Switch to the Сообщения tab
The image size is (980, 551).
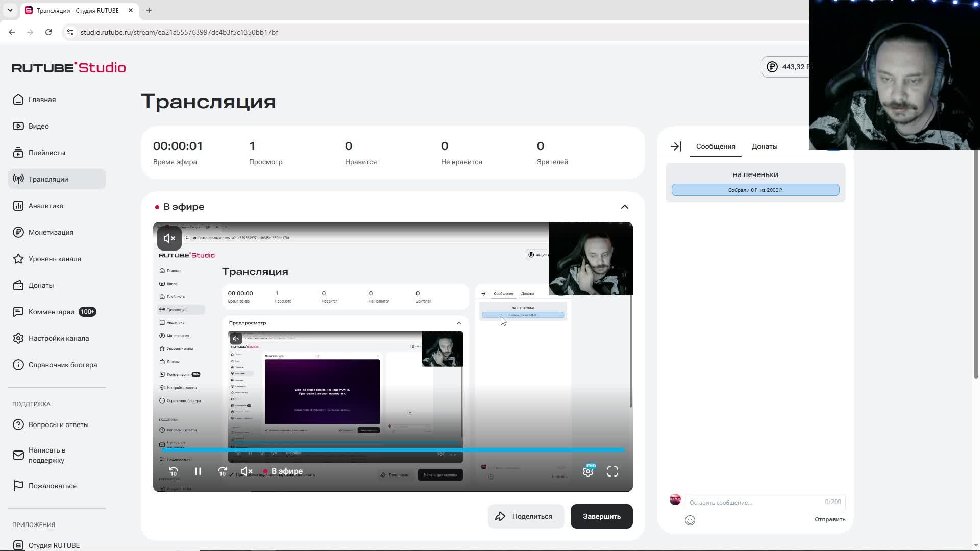tap(716, 146)
